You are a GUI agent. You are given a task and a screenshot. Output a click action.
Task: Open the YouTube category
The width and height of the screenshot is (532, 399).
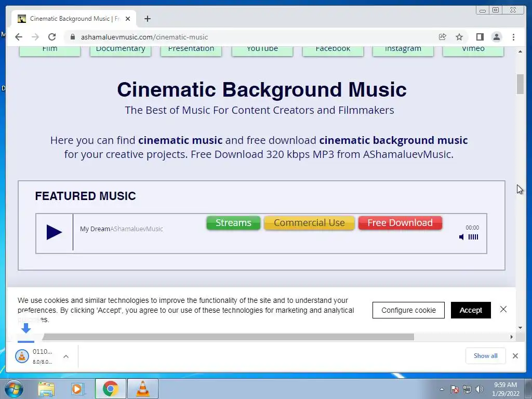click(262, 50)
